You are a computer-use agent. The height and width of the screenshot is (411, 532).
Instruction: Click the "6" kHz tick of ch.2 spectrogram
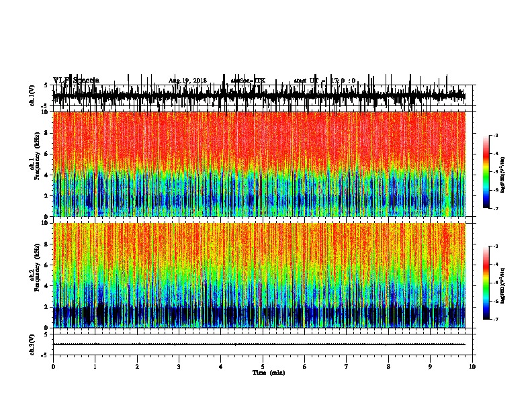47,265
